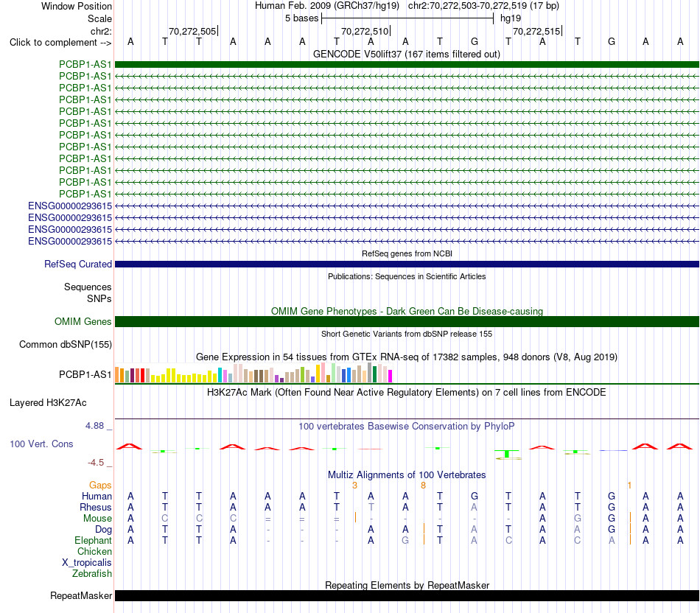Click the dark blue RefSeq Curated bar

pyautogui.click(x=407, y=265)
